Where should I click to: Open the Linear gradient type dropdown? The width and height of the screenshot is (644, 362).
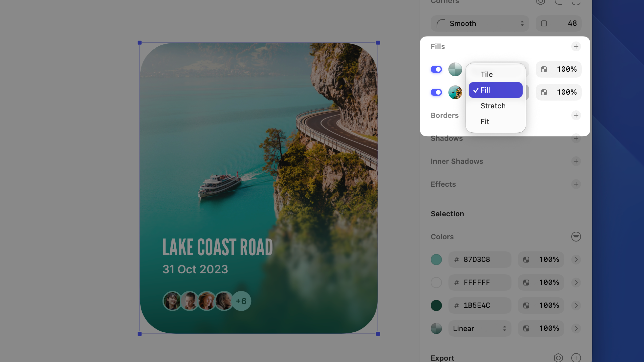479,328
